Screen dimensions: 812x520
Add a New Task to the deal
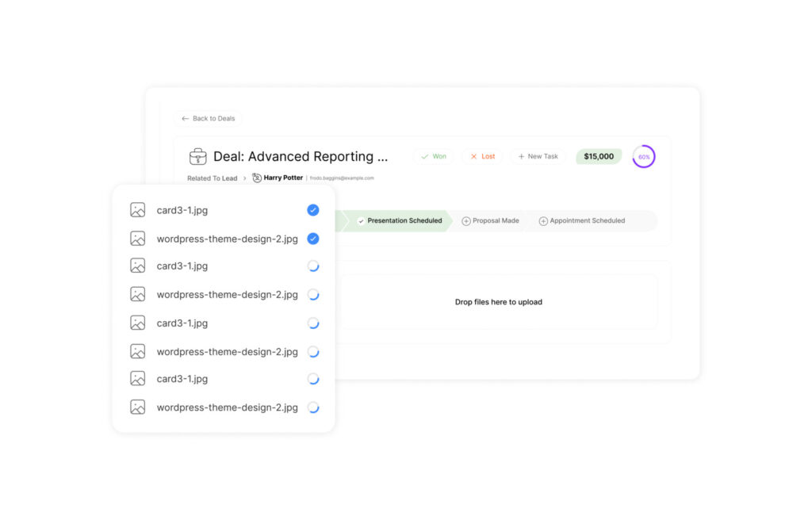tap(538, 156)
